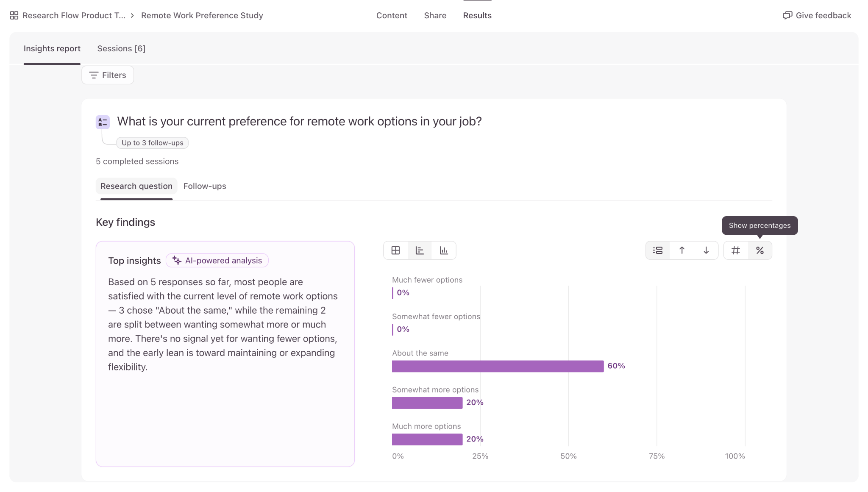Click the dashboard grid icon in breadcrumb

pos(14,15)
